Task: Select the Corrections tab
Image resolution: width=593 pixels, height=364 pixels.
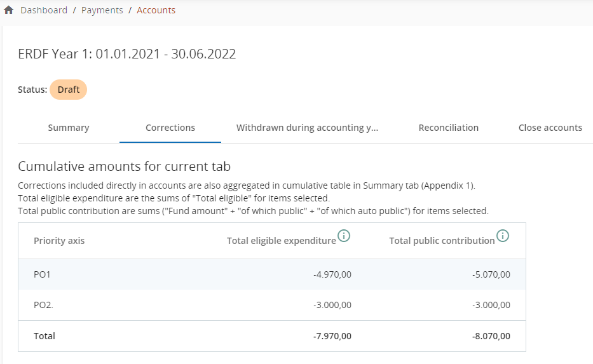Action: [x=170, y=128]
